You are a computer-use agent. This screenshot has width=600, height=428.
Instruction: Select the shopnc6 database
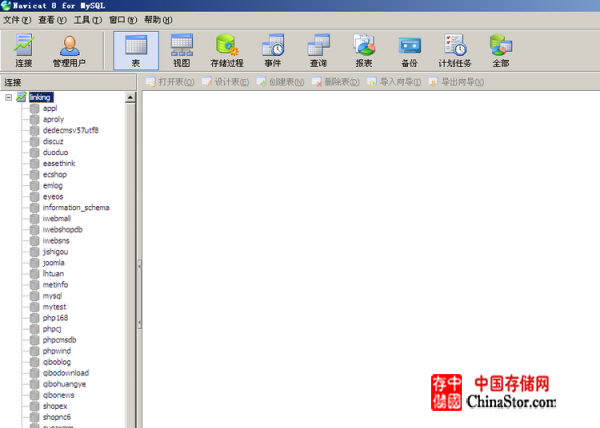pyautogui.click(x=57, y=417)
